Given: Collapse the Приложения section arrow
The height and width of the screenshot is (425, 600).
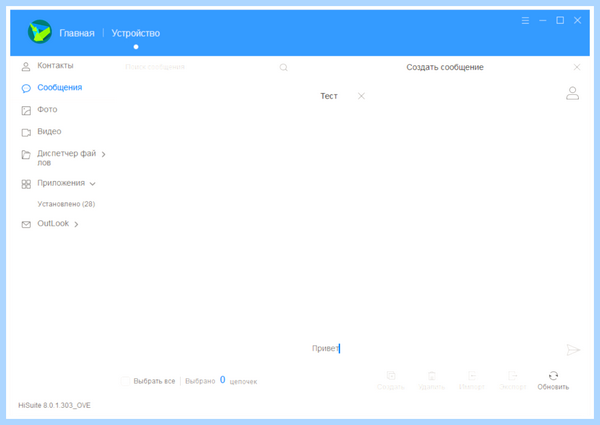Looking at the screenshot, I should [x=93, y=184].
